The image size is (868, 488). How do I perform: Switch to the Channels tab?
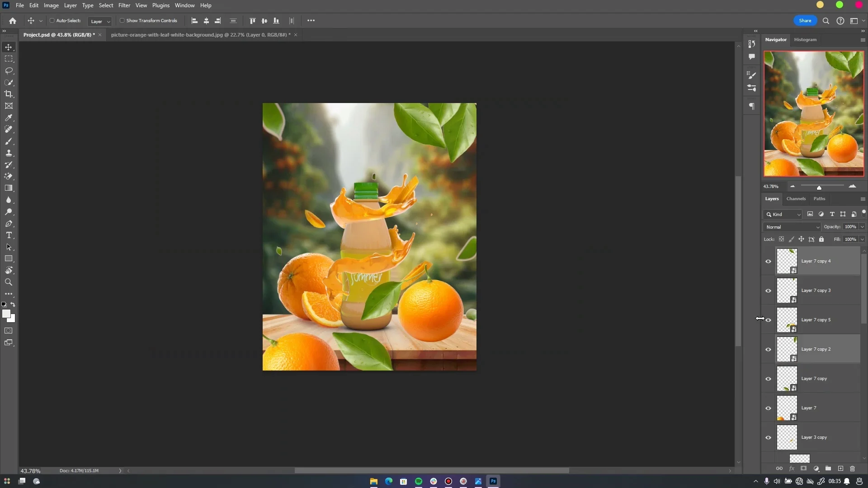(x=796, y=199)
